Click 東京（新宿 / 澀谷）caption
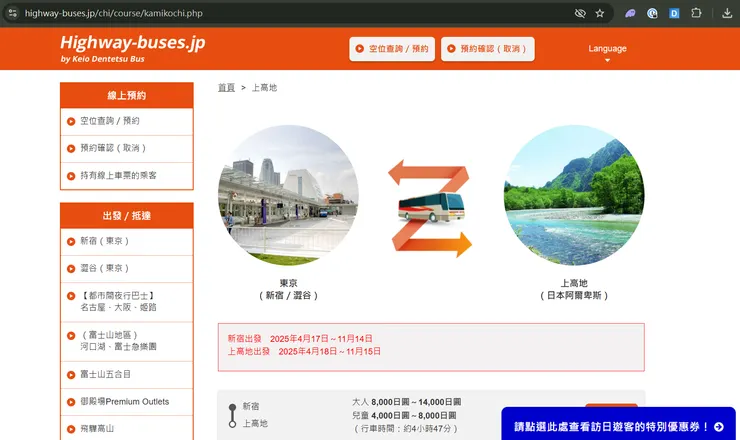The height and width of the screenshot is (440, 740). [288, 289]
